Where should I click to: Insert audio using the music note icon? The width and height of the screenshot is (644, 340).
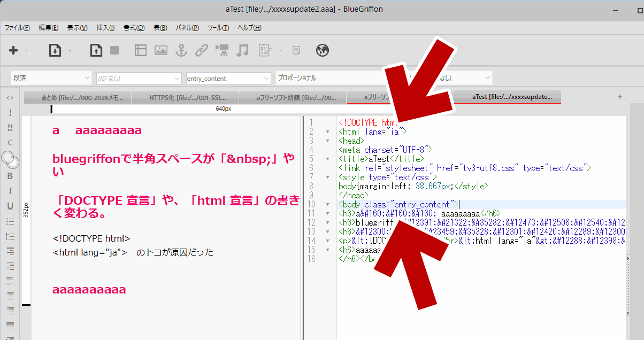pos(243,50)
